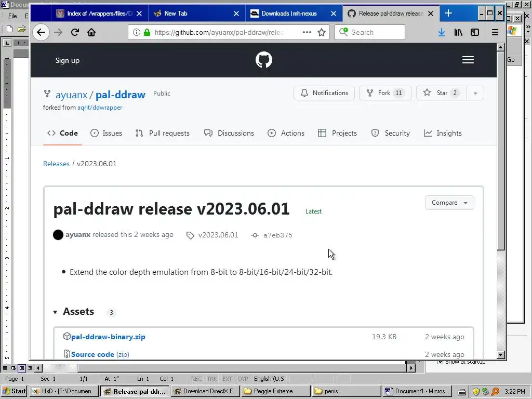This screenshot has width=532, height=399.
Task: Open the Windows Start button
Action: click(14, 391)
